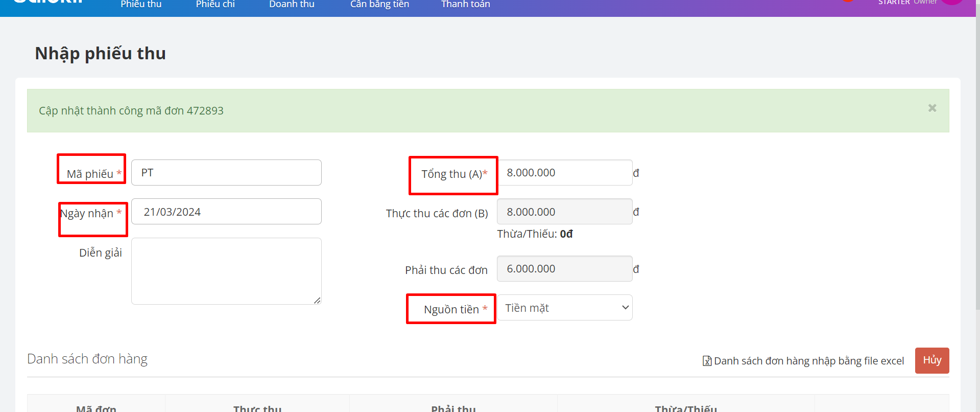This screenshot has width=980, height=412.
Task: Click into the Diễn giải text area
Action: (226, 271)
